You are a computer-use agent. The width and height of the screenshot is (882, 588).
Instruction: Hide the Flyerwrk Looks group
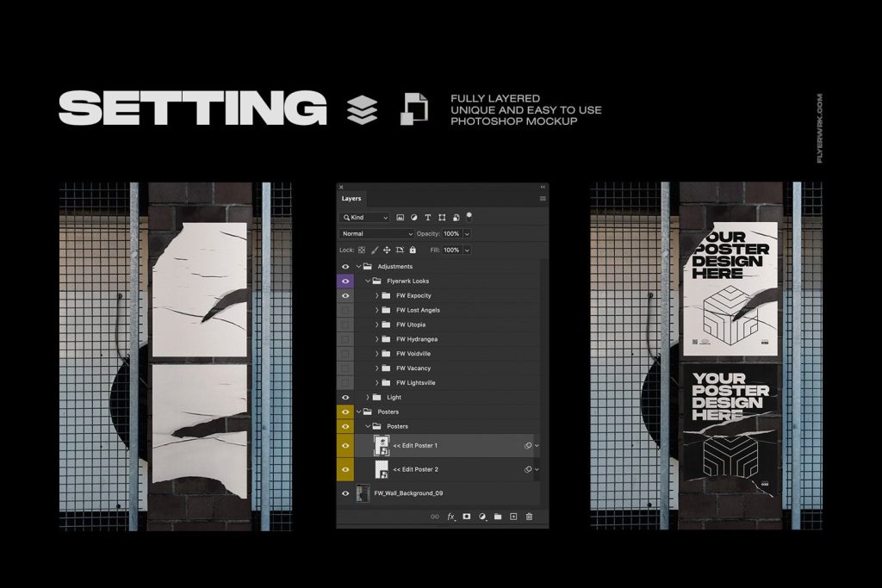tap(345, 281)
